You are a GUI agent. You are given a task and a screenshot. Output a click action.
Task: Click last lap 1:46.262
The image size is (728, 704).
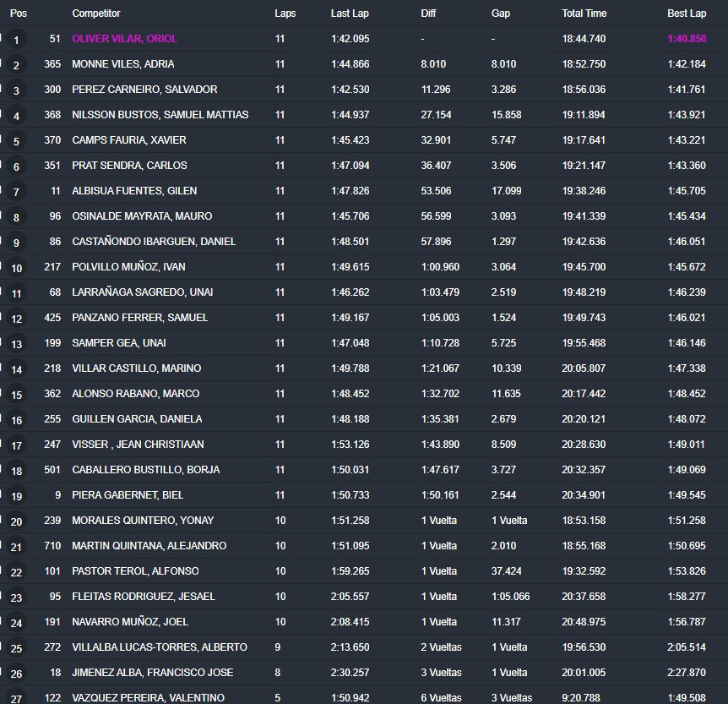[x=350, y=292]
